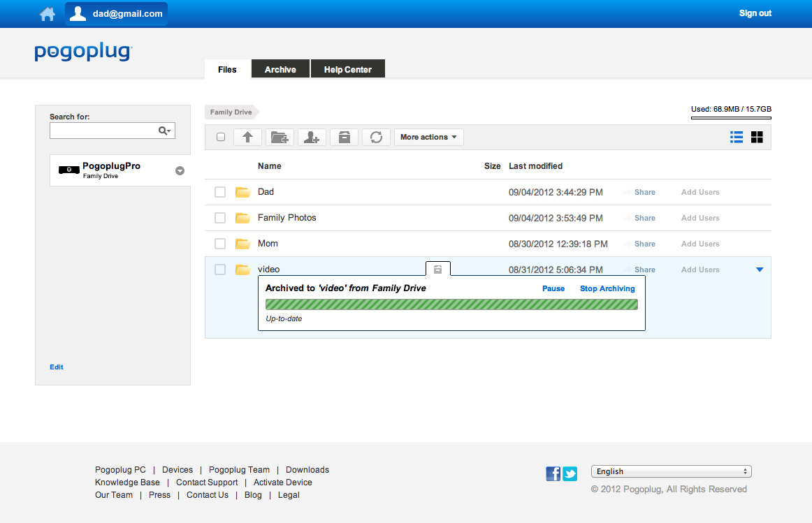Open the English language selector

click(671, 471)
